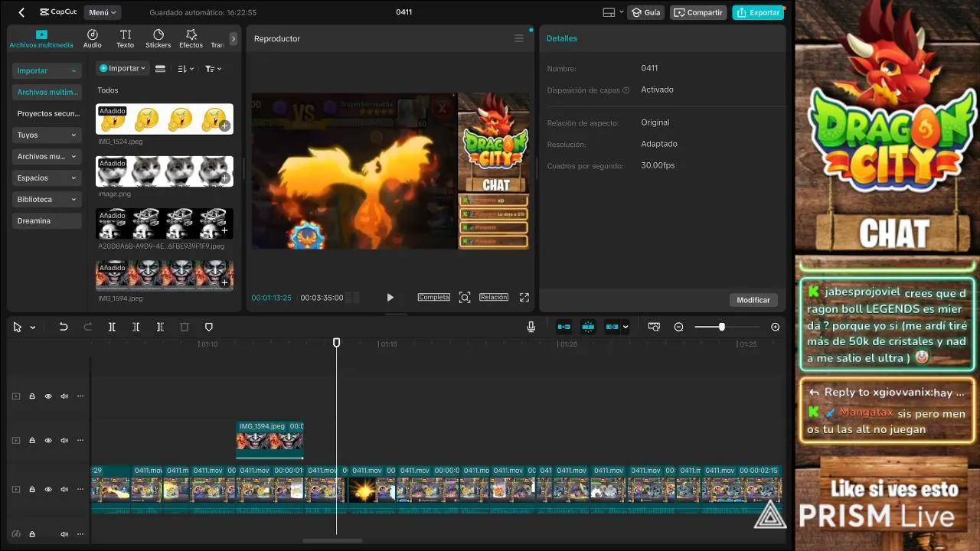Open the Guía button
Image resolution: width=980 pixels, height=551 pixels.
pos(645,12)
